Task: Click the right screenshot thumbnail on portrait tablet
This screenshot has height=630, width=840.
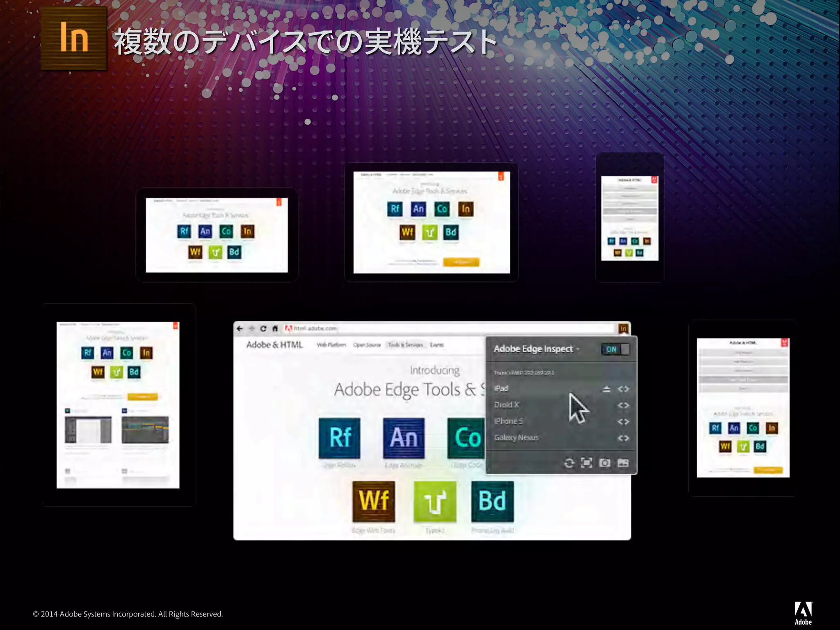Action: tap(145, 430)
